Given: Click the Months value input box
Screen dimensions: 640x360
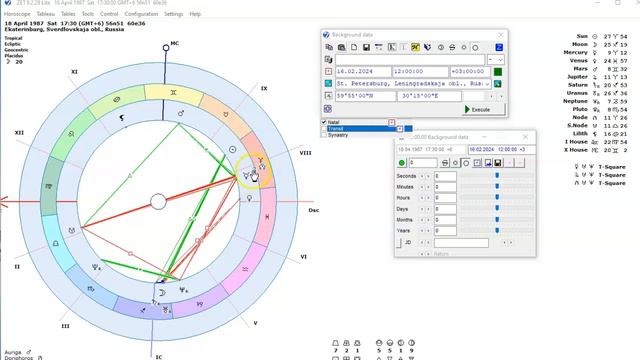Looking at the screenshot, I should pos(445,220).
